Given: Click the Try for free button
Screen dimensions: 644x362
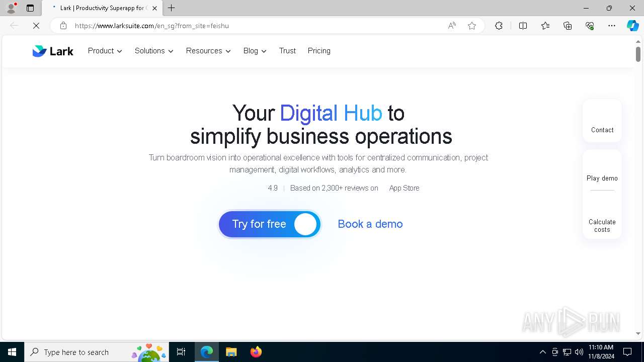Looking at the screenshot, I should [270, 224].
